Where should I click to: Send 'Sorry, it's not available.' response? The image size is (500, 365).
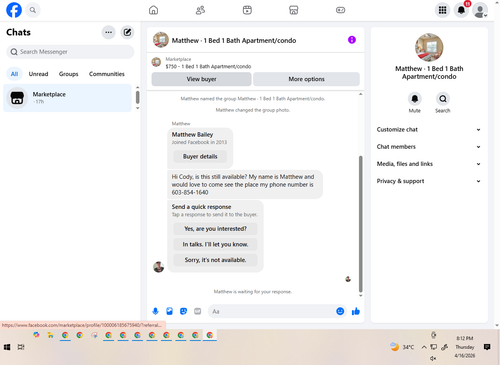click(x=215, y=260)
